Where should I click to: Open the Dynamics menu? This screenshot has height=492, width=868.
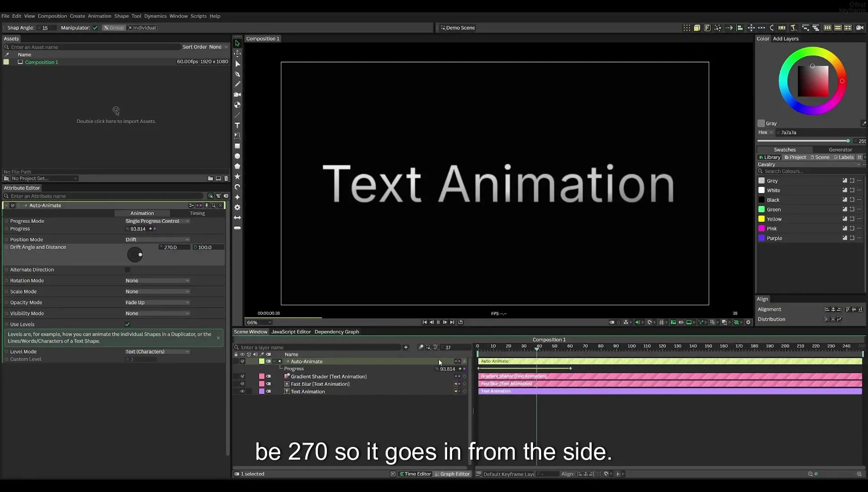[156, 16]
